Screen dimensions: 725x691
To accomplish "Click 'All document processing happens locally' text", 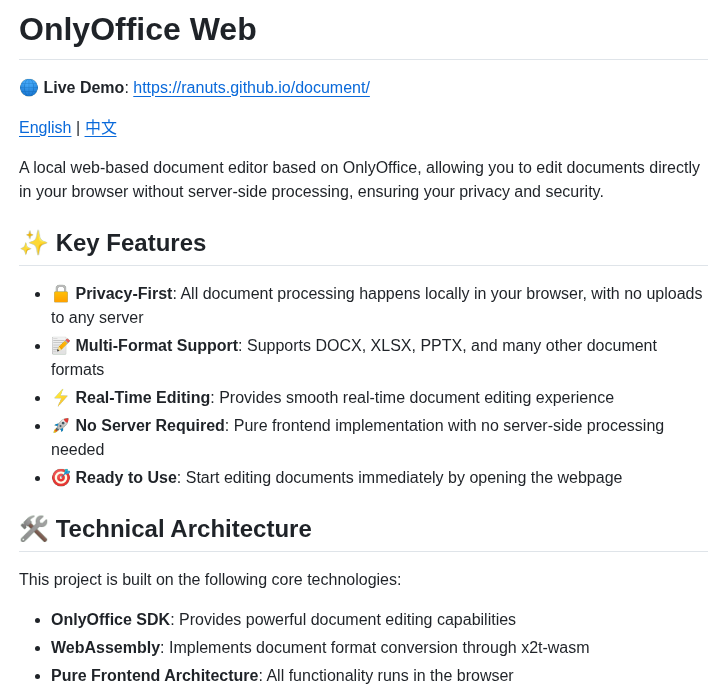I will (376, 306).
